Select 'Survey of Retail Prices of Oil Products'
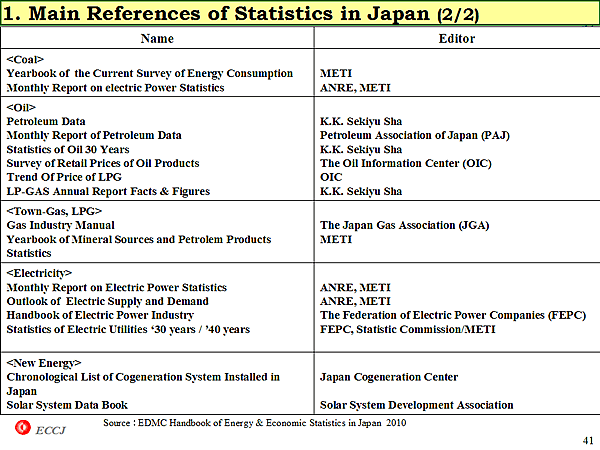 click(x=103, y=163)
